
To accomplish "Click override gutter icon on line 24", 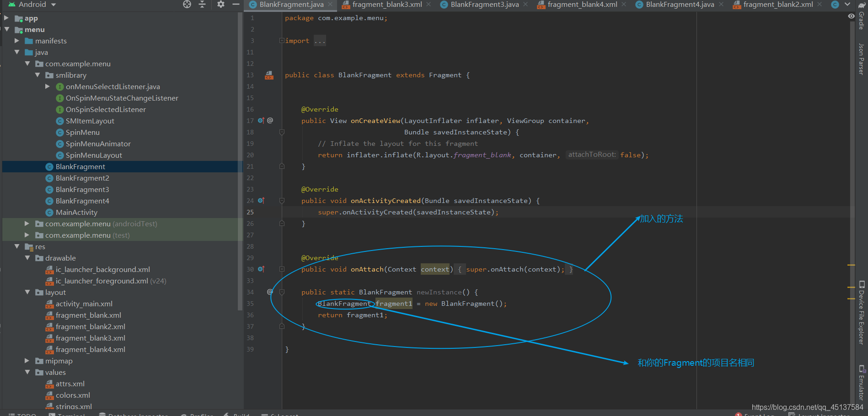I will coord(261,201).
